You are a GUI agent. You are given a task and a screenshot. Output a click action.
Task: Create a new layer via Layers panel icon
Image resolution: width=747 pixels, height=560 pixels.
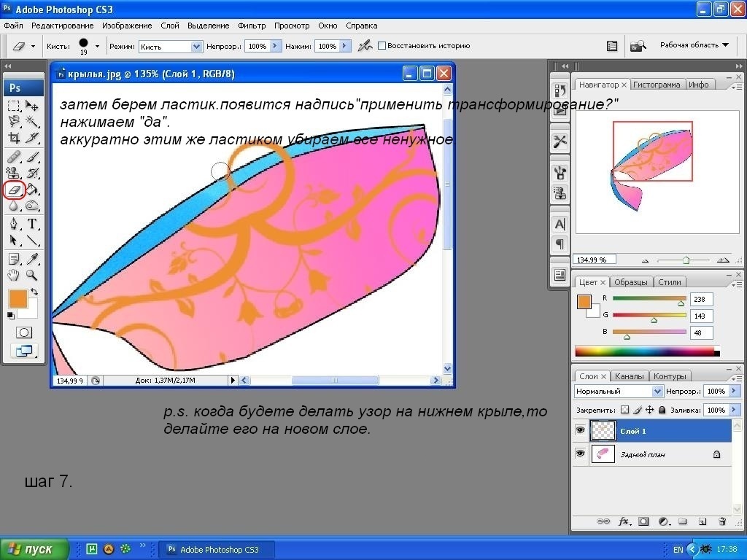click(703, 521)
